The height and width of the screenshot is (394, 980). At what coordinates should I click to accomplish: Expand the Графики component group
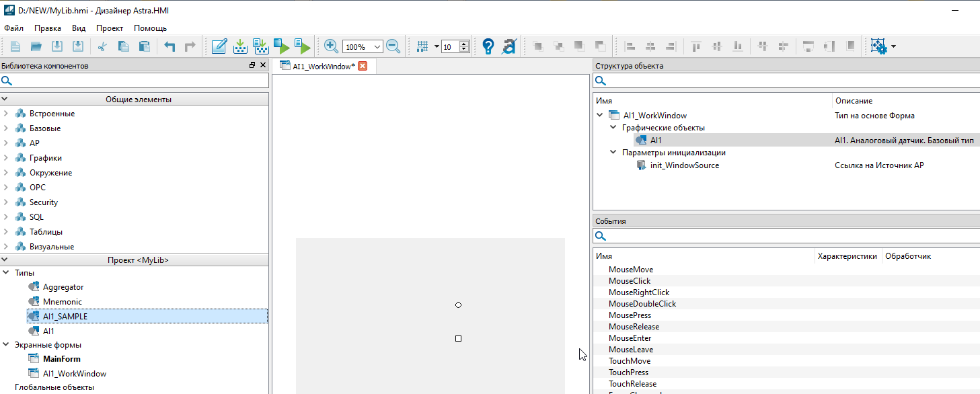[6, 158]
